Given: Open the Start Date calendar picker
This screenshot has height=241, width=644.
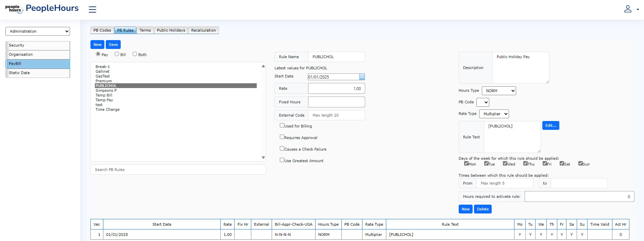Looking at the screenshot, I should point(362,77).
